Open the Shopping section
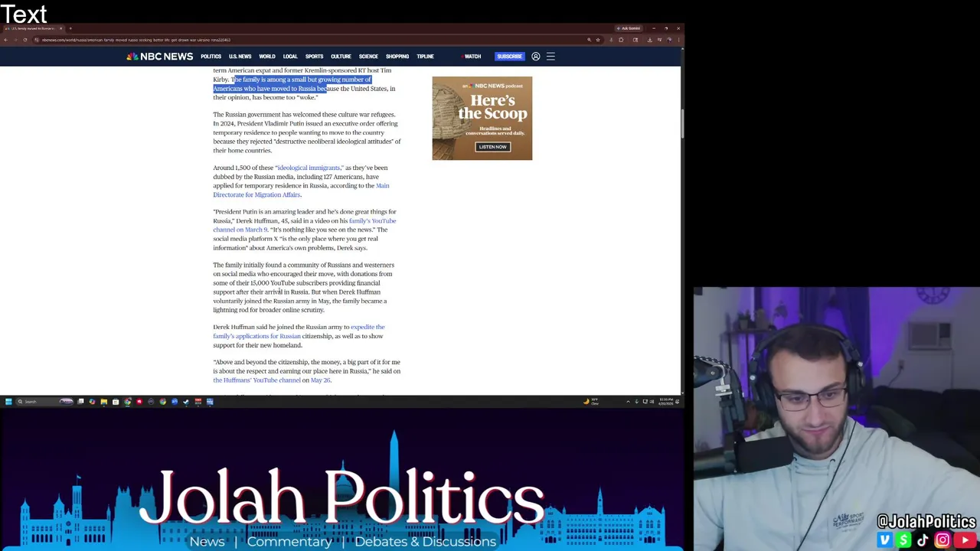The width and height of the screenshot is (980, 551). point(397,57)
